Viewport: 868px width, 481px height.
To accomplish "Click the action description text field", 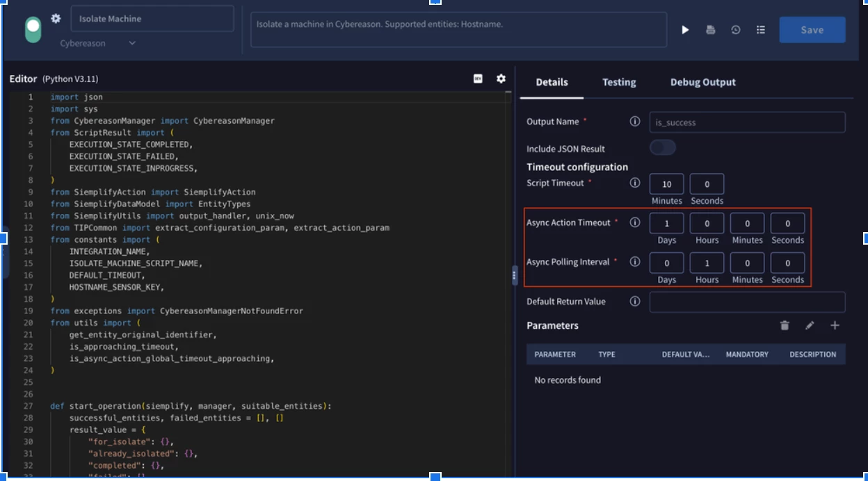I will click(x=458, y=30).
